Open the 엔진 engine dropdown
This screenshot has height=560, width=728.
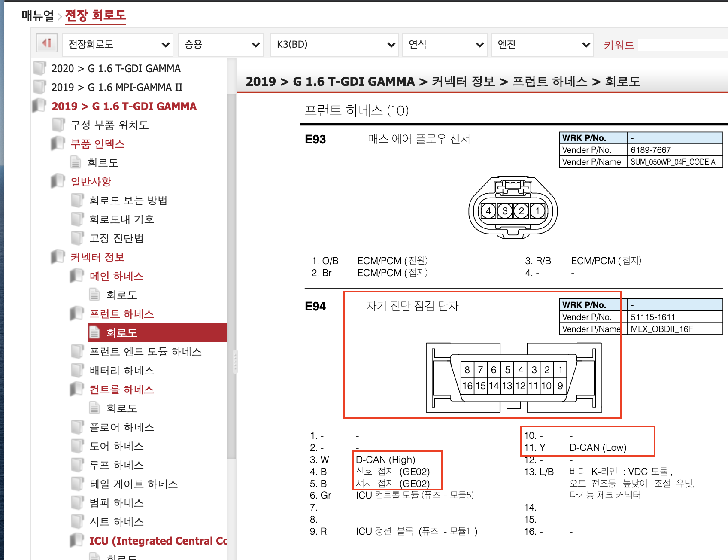point(543,45)
